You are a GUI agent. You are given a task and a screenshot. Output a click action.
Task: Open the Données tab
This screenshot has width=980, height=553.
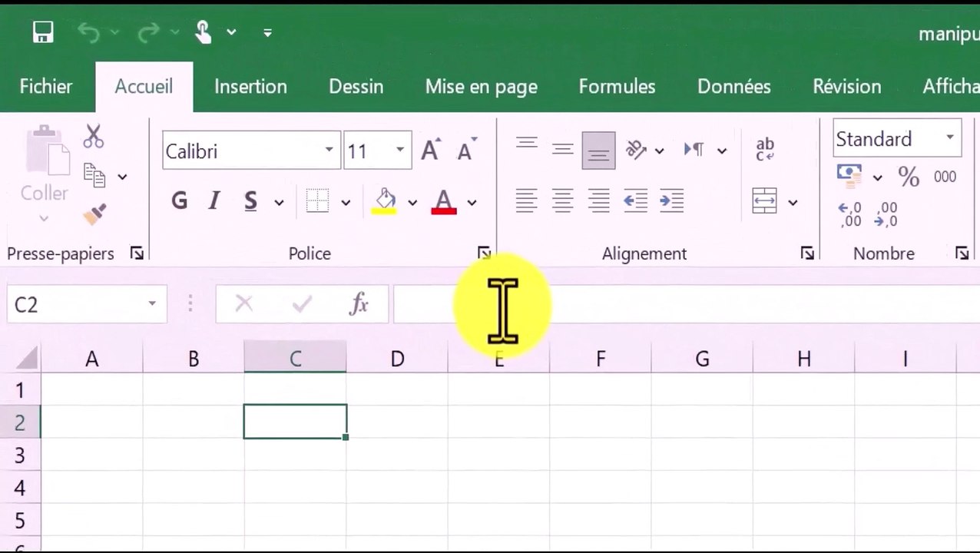(x=733, y=87)
